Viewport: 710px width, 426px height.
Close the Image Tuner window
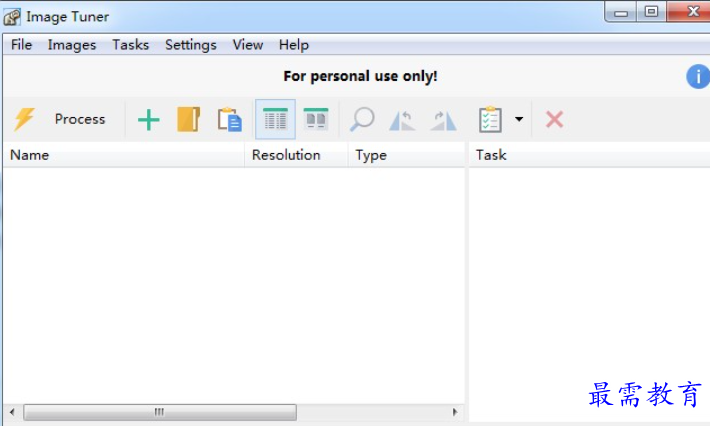pos(689,12)
